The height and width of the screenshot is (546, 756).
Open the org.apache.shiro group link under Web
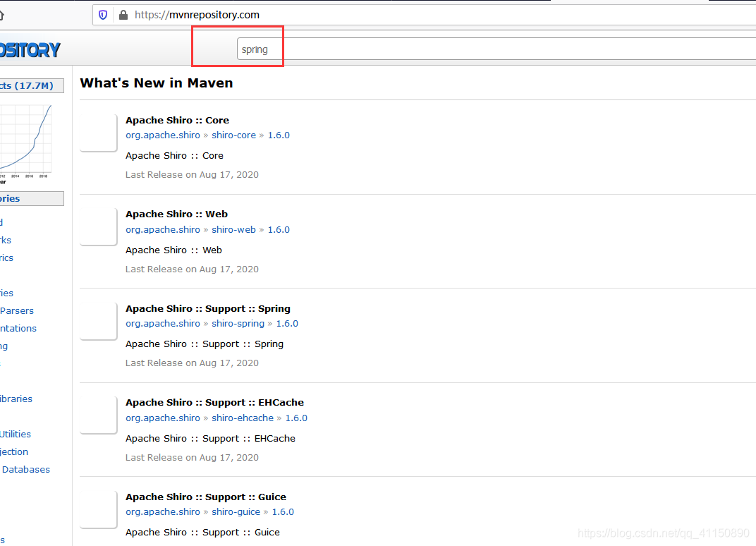pos(163,229)
